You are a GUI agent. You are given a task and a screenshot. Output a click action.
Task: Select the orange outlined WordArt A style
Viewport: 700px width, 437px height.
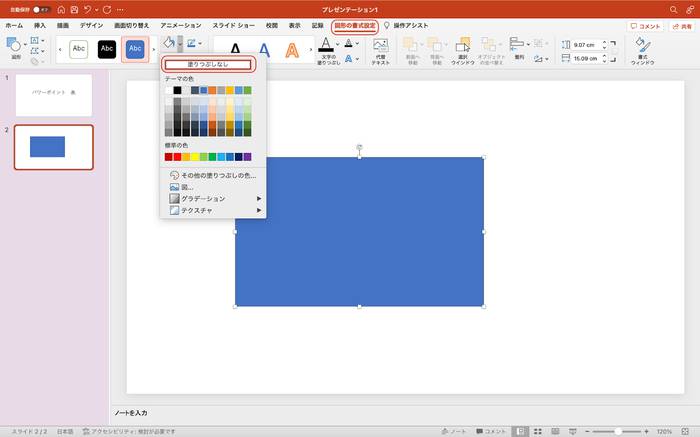(x=292, y=50)
